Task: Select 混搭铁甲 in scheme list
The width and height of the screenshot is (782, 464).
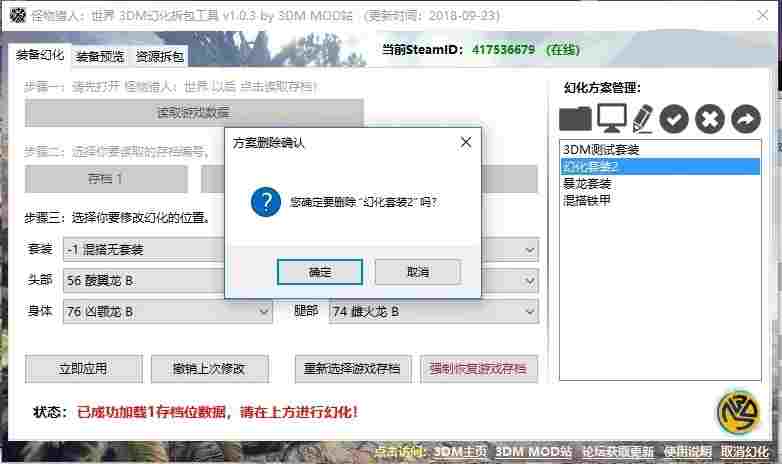Action: 660,200
